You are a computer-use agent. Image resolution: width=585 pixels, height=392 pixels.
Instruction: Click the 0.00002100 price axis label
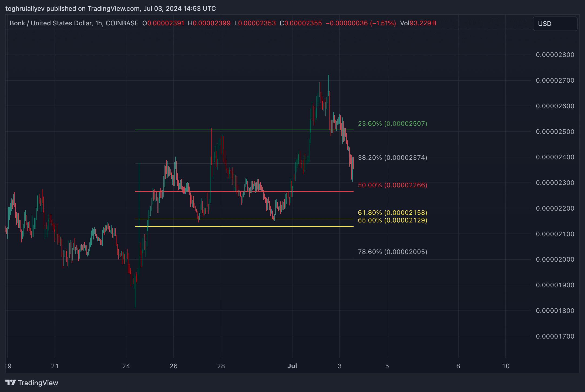(555, 234)
